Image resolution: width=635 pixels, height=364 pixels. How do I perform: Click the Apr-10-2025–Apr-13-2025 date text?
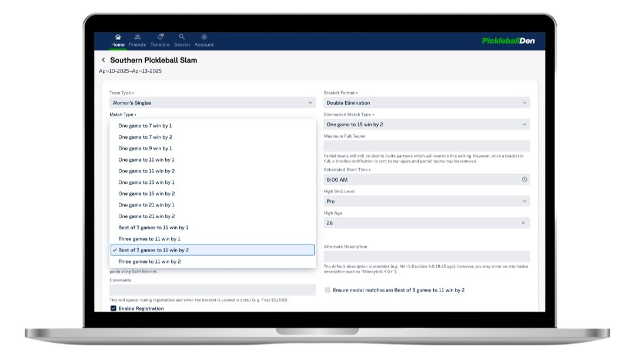tap(131, 71)
